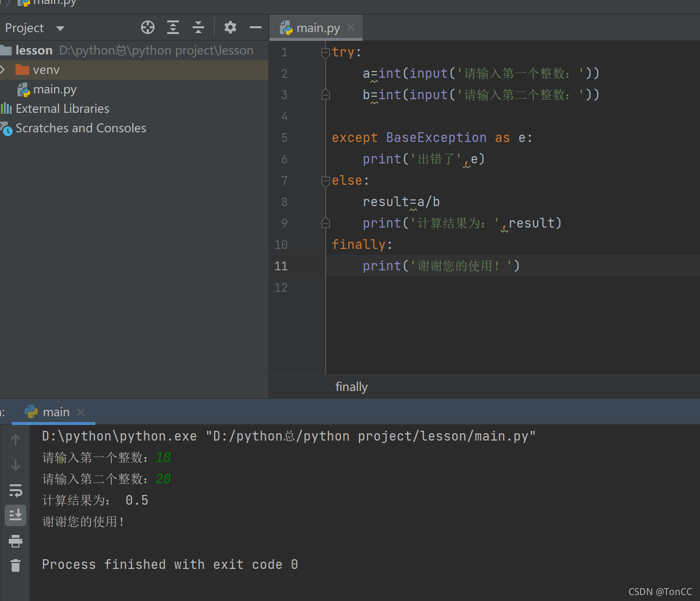Toggle soft-wrap in the Run console
Viewport: 700px width, 601px height.
click(x=16, y=491)
